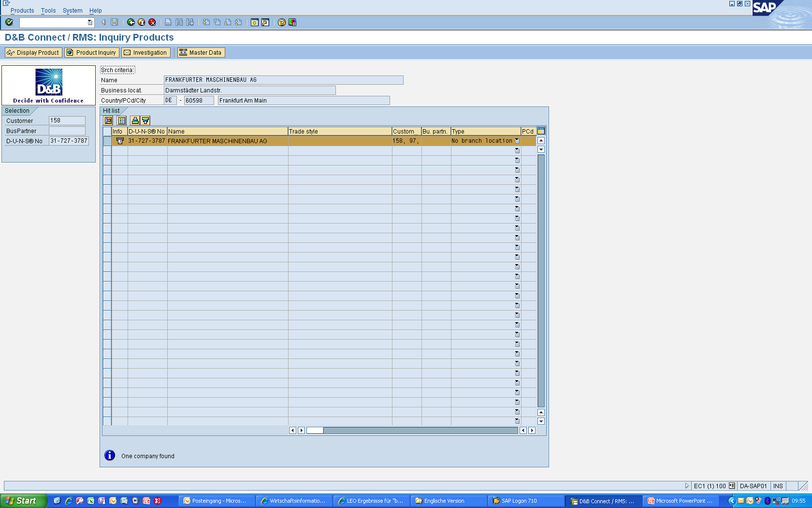
Task: Click the Next page icon
Action: click(228, 22)
